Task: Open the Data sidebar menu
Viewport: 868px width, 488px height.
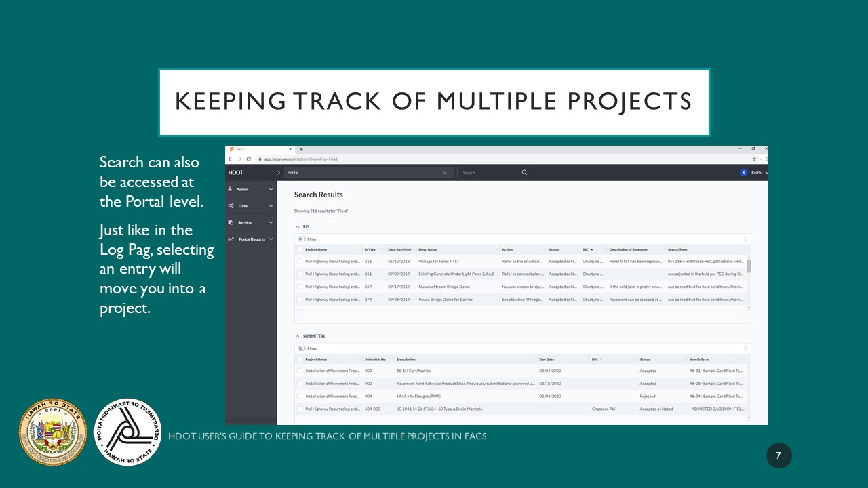Action: [251, 205]
